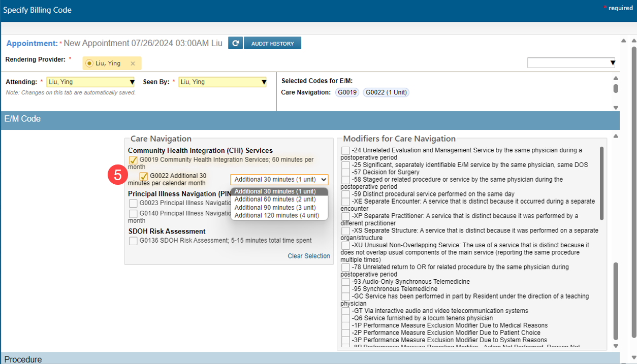This screenshot has width=637, height=364.
Task: Select Additional 90 minutes (3 unit) option
Action: tap(275, 208)
